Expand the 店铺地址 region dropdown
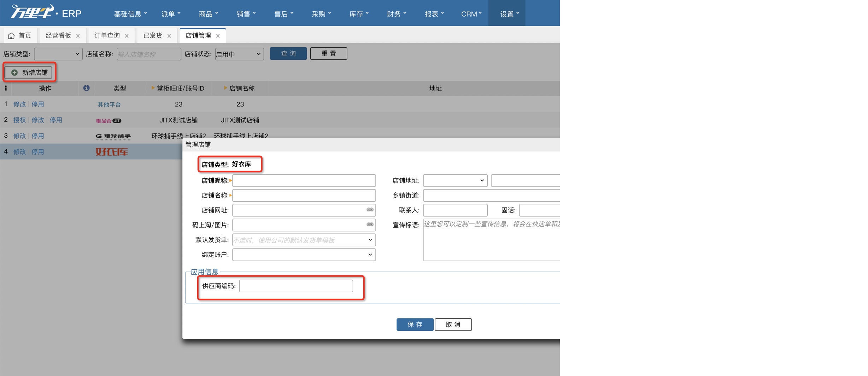Image resolution: width=868 pixels, height=376 pixels. tap(455, 180)
